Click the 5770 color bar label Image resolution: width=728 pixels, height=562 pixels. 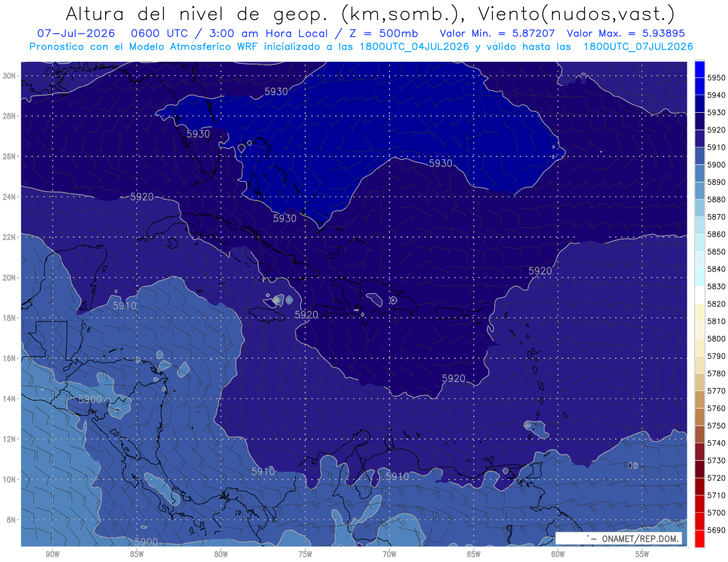pyautogui.click(x=716, y=390)
